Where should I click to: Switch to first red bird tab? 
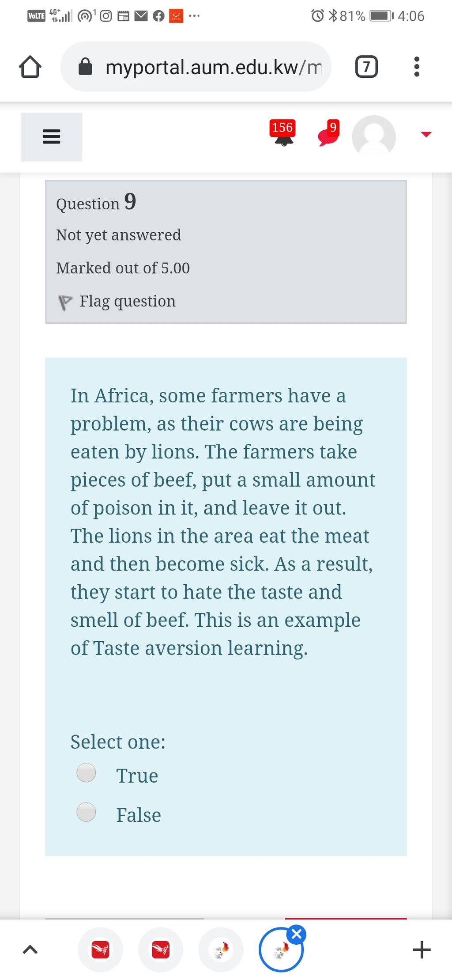click(x=100, y=950)
